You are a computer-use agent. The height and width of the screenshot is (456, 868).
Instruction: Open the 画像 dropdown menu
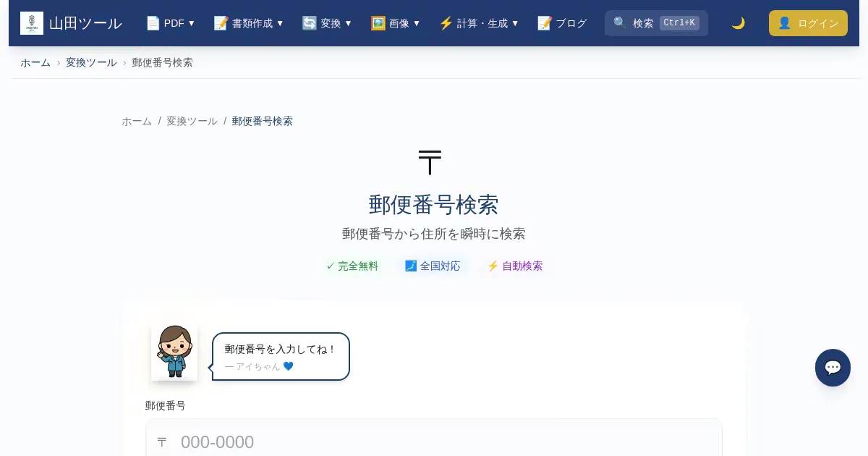[x=396, y=23]
